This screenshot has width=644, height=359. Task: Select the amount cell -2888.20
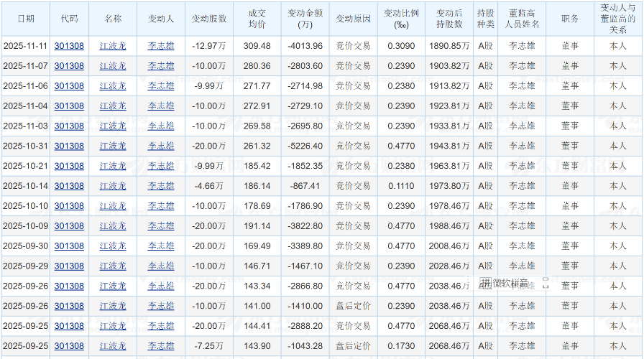[x=305, y=326]
